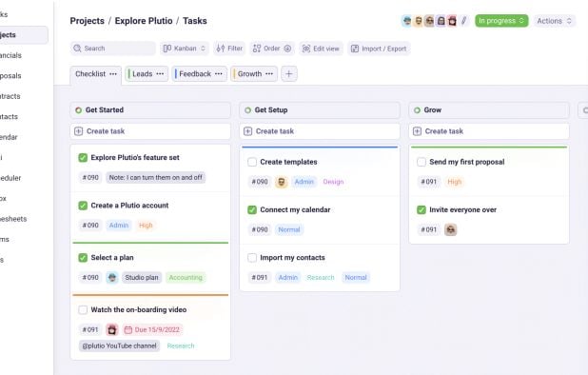Click the Kanban view icon
The image size is (588, 375).
click(167, 49)
